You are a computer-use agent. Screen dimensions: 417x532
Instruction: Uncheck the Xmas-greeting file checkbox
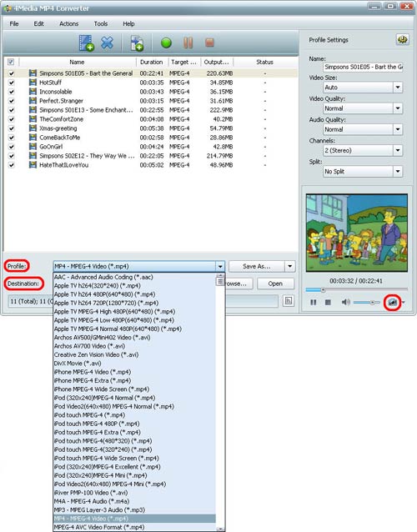11,128
